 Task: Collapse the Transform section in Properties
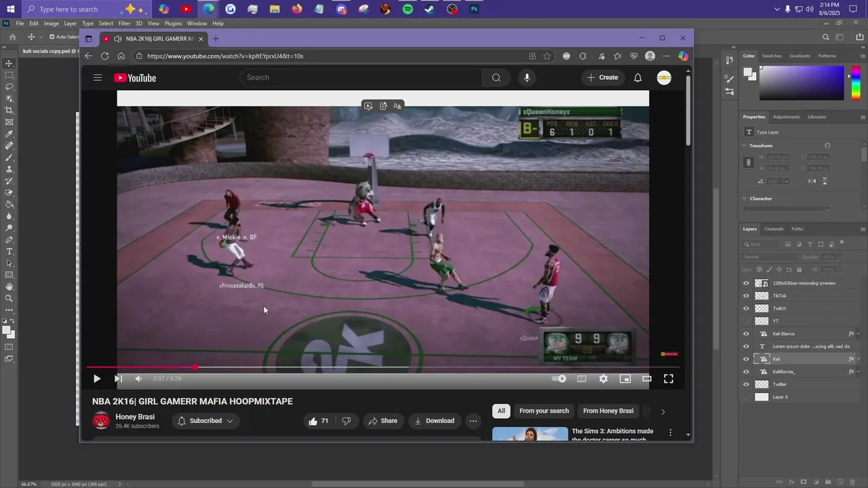745,146
